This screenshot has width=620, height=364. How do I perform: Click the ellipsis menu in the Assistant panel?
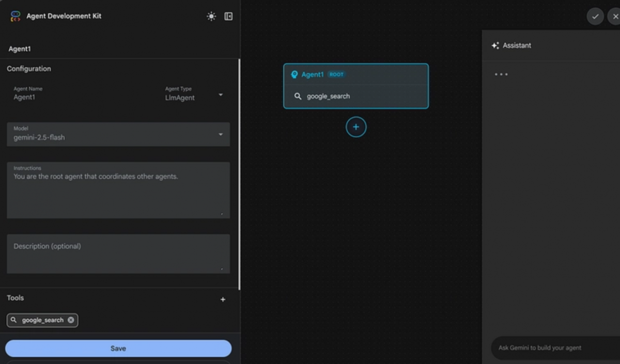501,74
